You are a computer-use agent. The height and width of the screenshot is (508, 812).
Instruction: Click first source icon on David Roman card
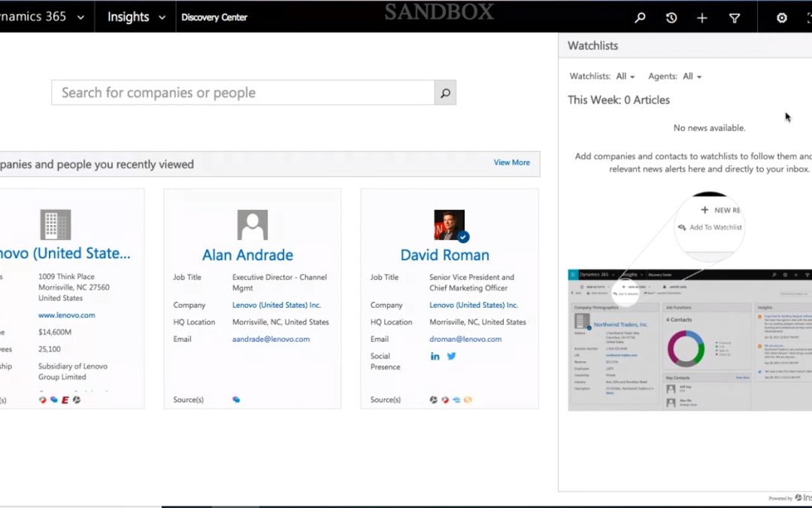click(434, 400)
